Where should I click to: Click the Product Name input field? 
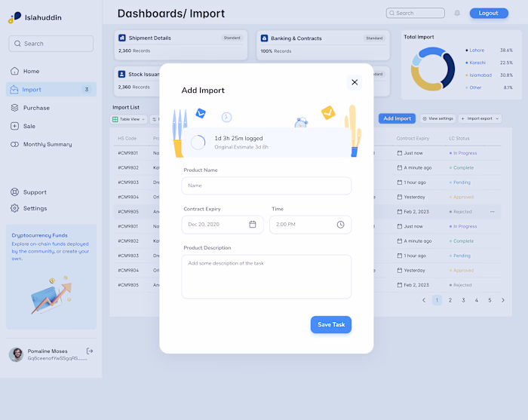[x=266, y=185]
